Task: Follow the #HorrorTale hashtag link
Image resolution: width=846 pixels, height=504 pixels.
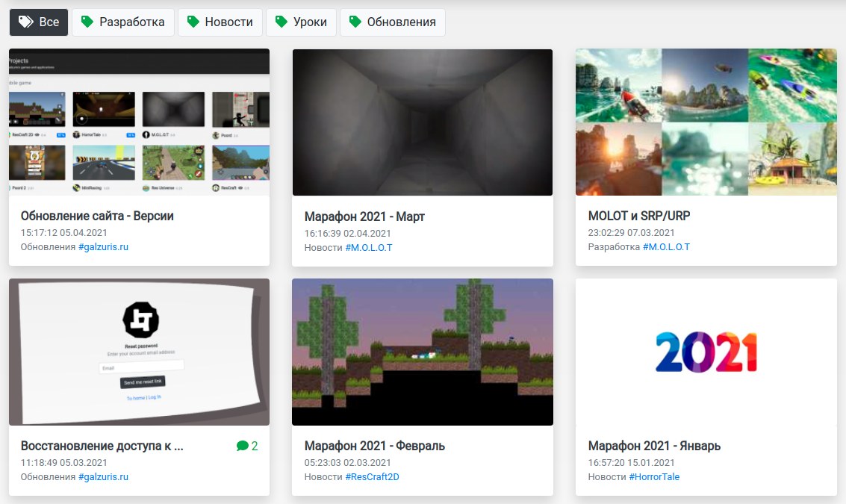Action: [x=654, y=477]
